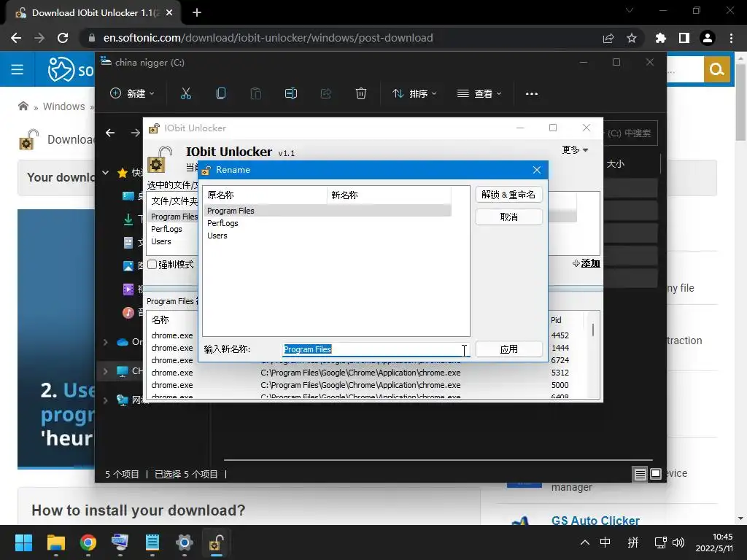Open 新建 dropdown in File Explorer
Screen dimensions: 747x560
(132, 94)
